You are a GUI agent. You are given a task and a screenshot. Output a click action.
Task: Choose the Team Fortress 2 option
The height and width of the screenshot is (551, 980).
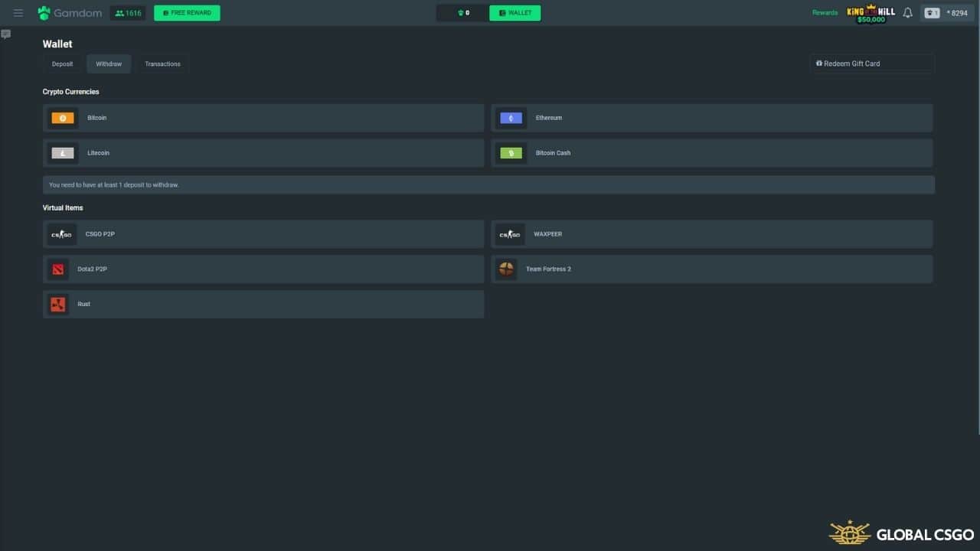click(712, 269)
